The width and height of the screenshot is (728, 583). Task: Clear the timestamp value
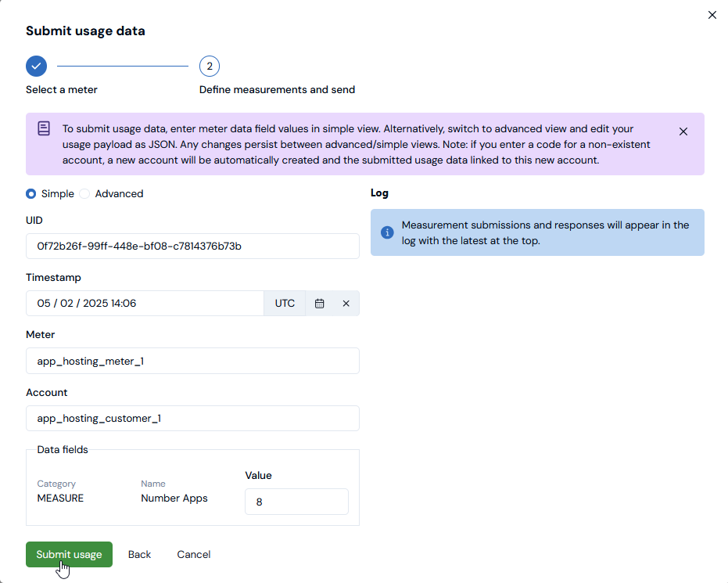click(x=346, y=304)
